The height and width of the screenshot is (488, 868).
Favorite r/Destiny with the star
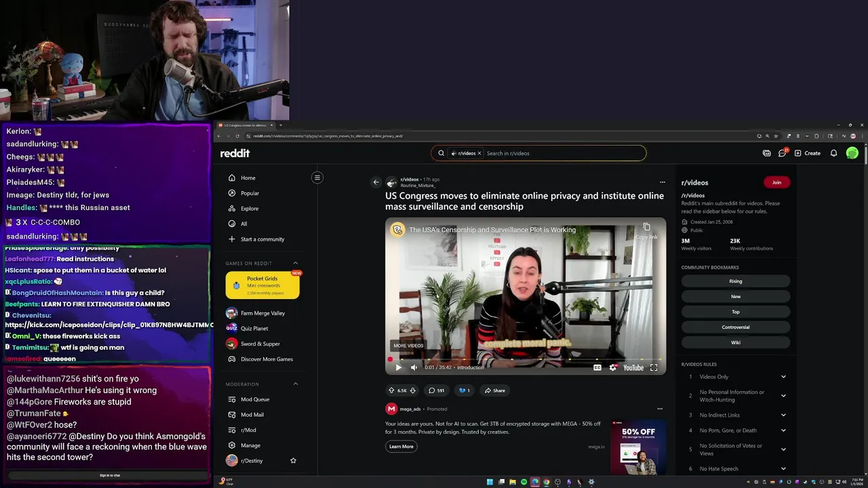(293, 461)
